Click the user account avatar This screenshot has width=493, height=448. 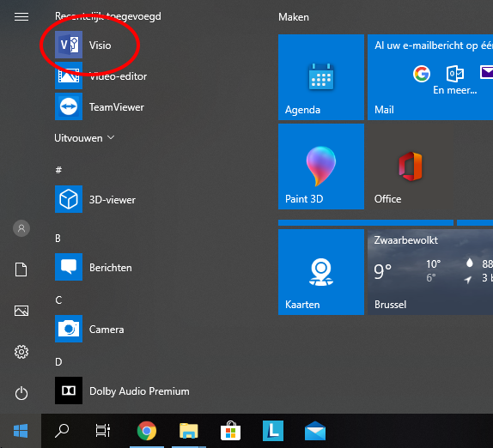[x=21, y=228]
